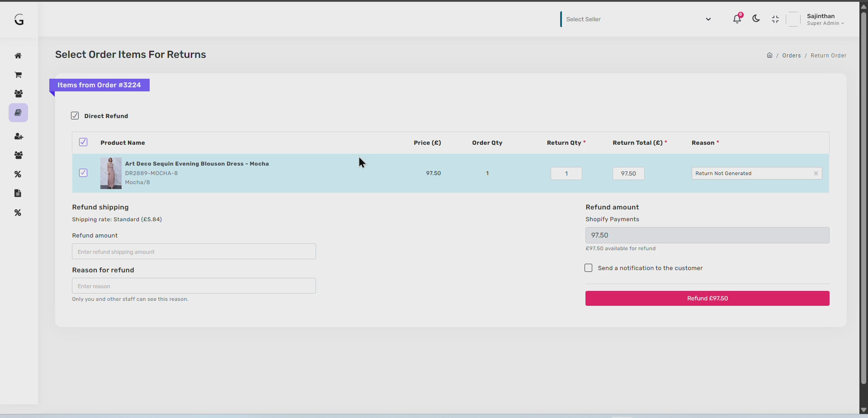Click the Enter refund shipping amount field
The width and height of the screenshot is (868, 418).
click(x=193, y=252)
